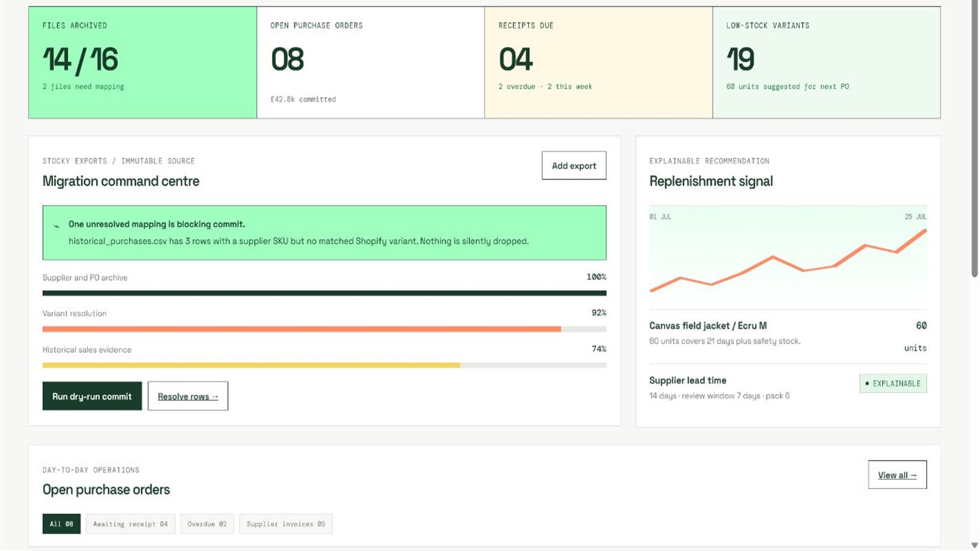Open the Files Archived 14/16 card
Image resolution: width=980 pixels, height=551 pixels.
click(143, 62)
